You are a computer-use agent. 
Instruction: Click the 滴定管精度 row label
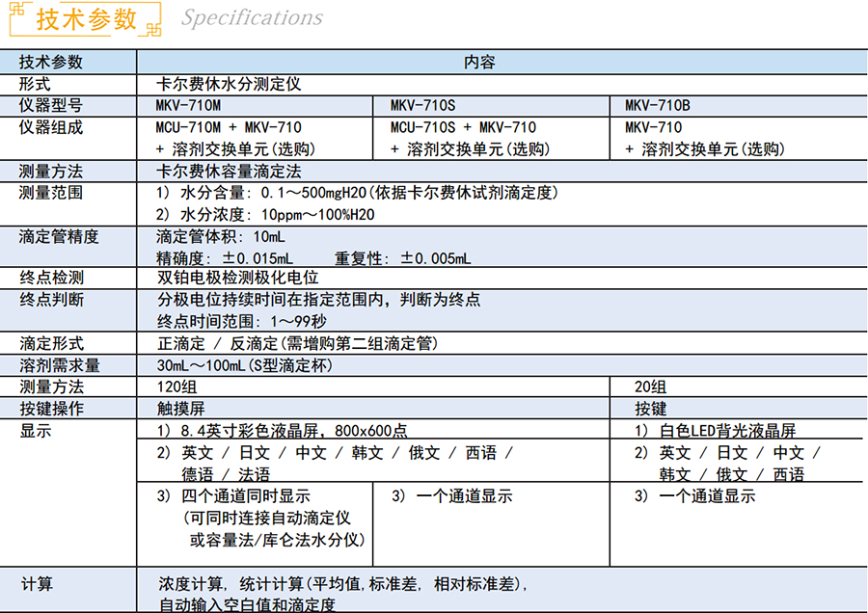(59, 236)
